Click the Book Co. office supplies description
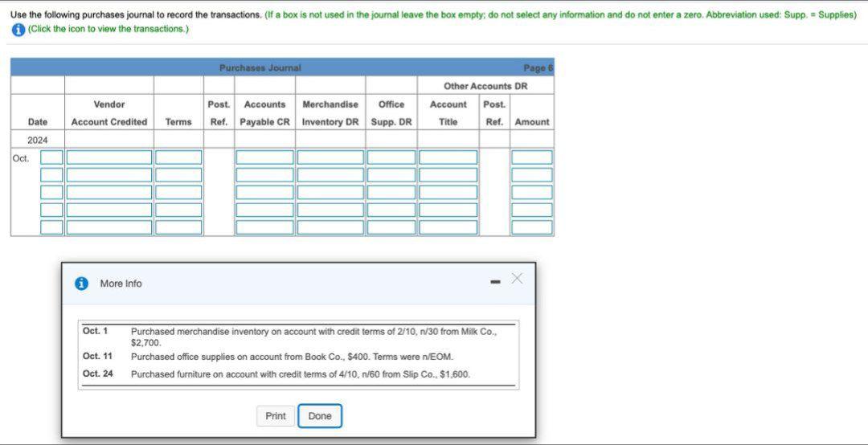Image resolution: width=868 pixels, height=445 pixels. 293,357
